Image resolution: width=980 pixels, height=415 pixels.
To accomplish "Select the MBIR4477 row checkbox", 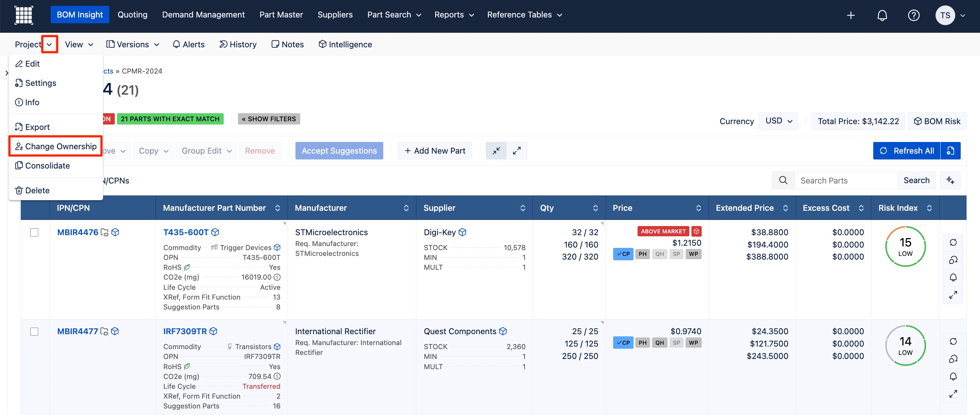I will pos(34,332).
